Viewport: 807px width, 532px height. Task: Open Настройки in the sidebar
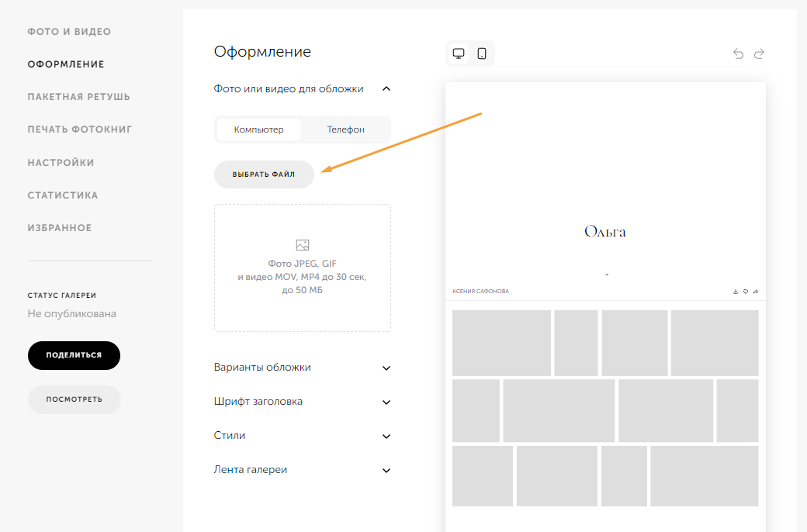point(61,163)
